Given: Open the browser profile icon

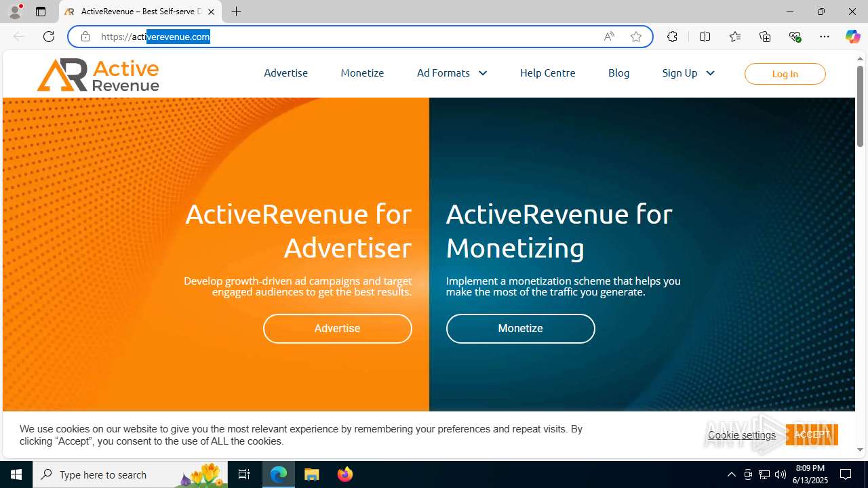Looking at the screenshot, I should pos(15,12).
